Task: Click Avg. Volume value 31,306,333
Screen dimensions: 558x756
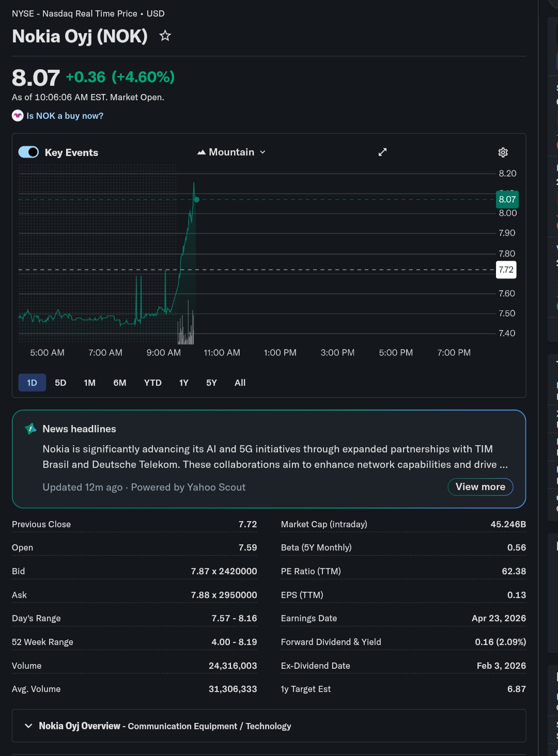Action: [233, 689]
